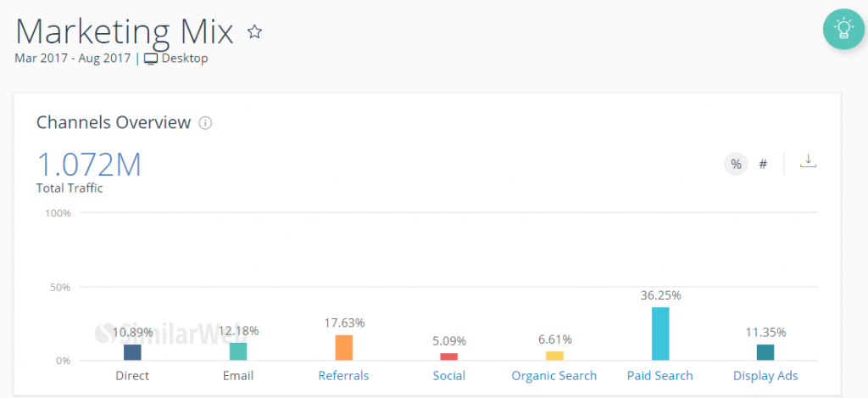868x398 pixels.
Task: Click the dark blue Direct bar
Action: click(x=132, y=352)
